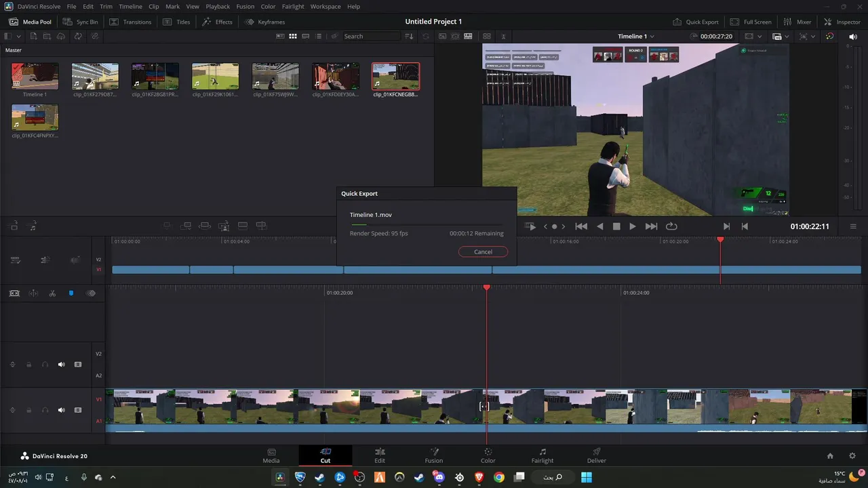Switch viewer to source tape mode
868x488 pixels.
point(455,36)
